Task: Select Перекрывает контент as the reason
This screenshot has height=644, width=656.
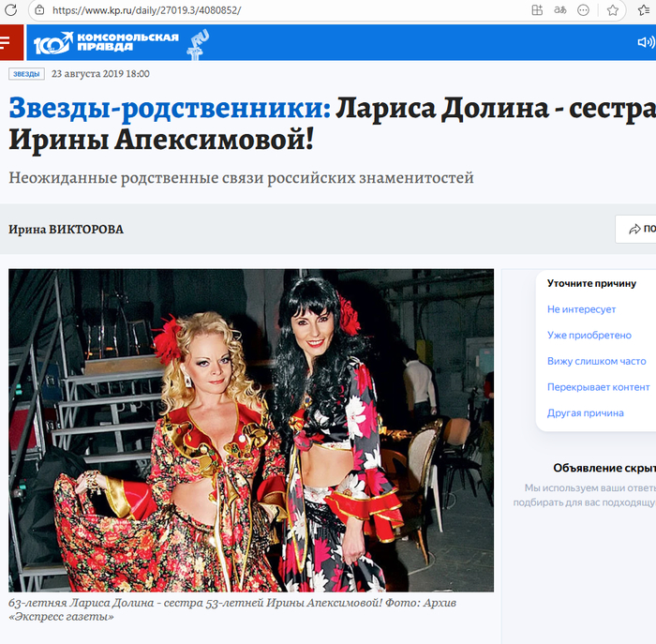Action: 598,387
